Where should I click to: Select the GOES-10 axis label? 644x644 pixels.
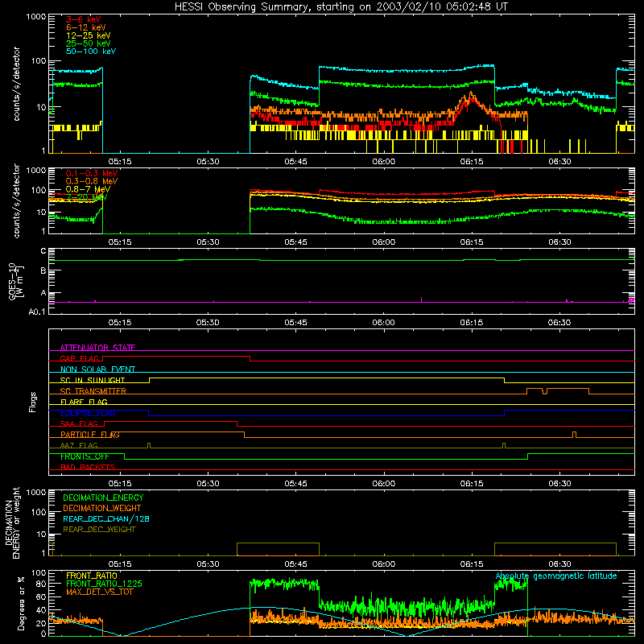(x=16, y=283)
